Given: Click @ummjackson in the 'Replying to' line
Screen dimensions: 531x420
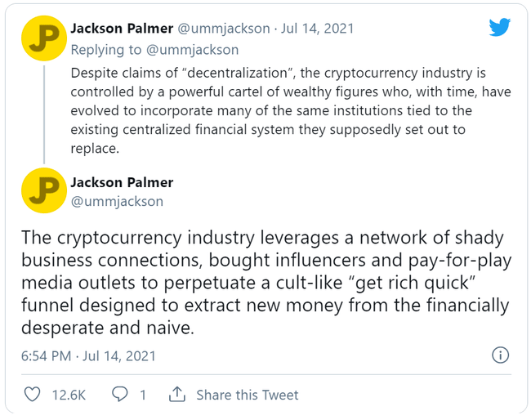Looking at the screenshot, I should 194,48.
